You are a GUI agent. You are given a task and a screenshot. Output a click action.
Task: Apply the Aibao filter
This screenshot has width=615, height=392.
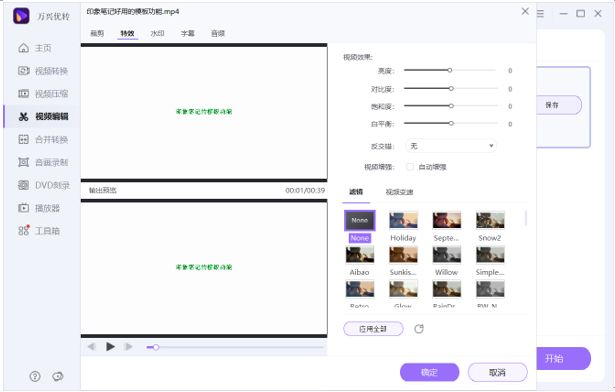pyautogui.click(x=360, y=255)
